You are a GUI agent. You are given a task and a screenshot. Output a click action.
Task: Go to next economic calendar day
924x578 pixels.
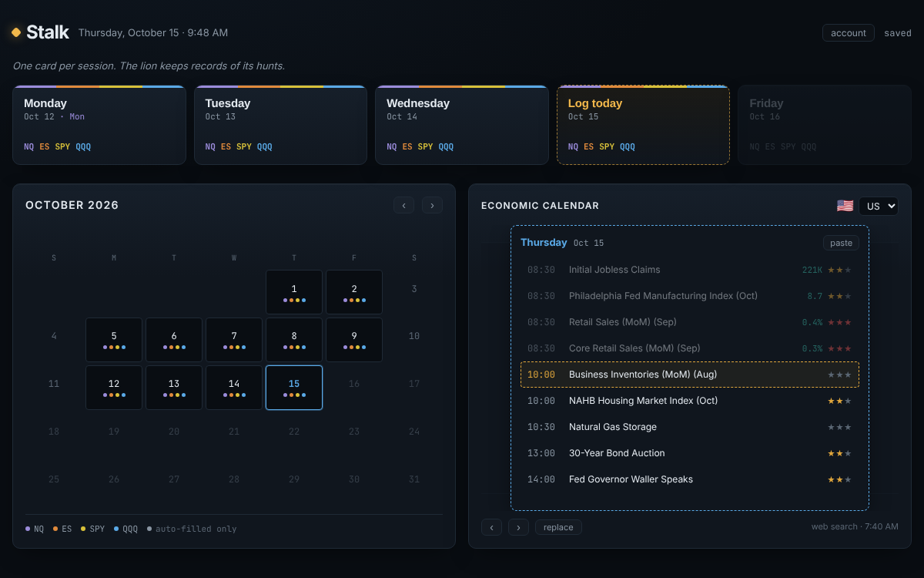click(519, 527)
